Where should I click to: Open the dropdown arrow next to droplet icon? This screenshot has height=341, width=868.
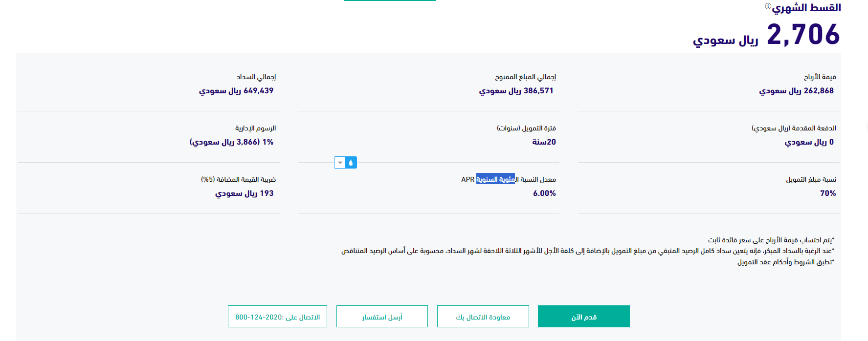340,163
